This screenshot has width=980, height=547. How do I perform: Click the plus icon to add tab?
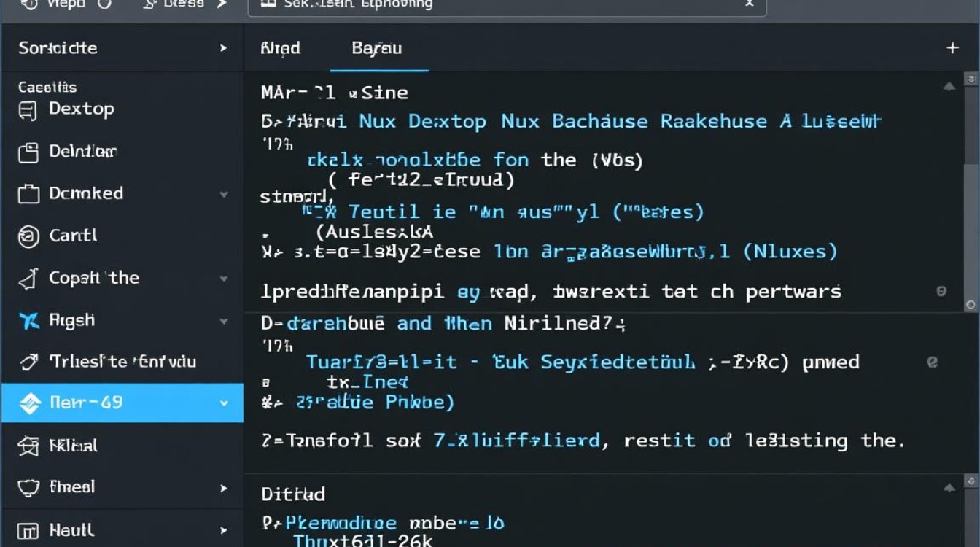(x=952, y=48)
